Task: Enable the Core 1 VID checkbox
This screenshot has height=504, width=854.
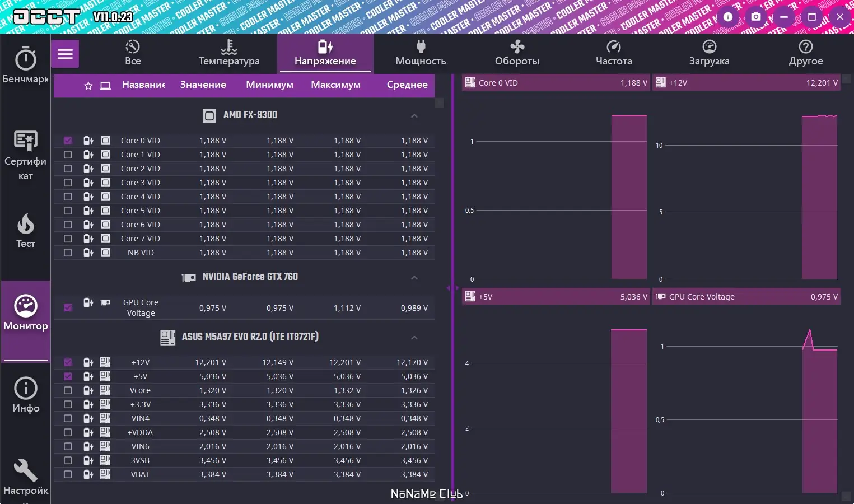Action: [68, 155]
